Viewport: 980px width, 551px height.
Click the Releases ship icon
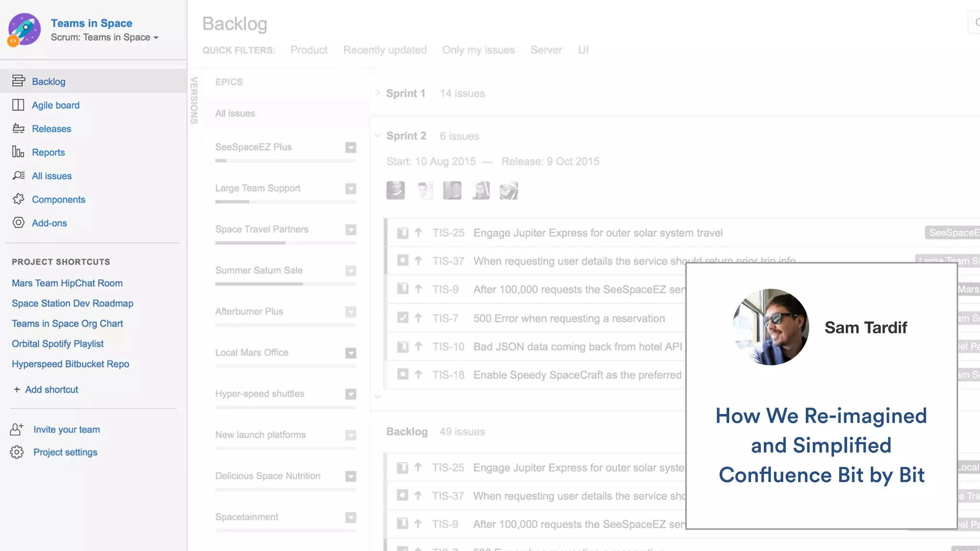click(x=18, y=128)
